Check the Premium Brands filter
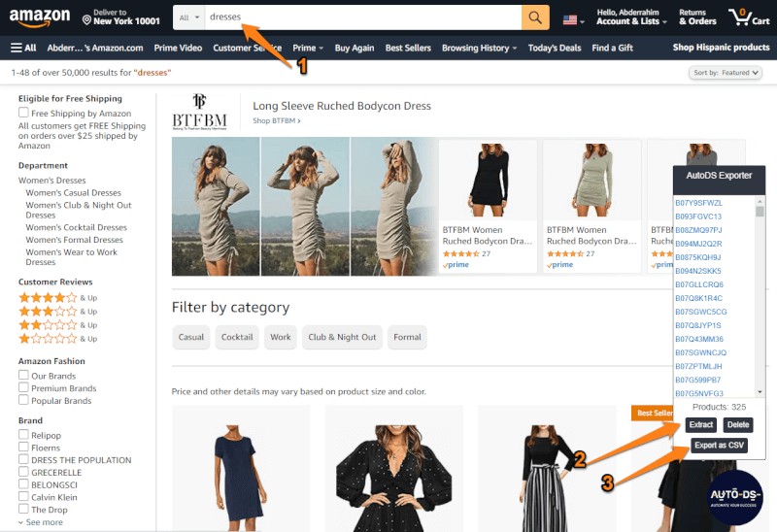Viewport: 777px width, 532px height. [x=23, y=387]
